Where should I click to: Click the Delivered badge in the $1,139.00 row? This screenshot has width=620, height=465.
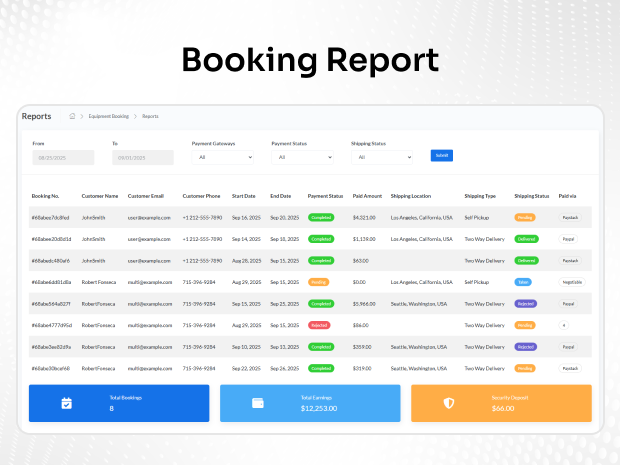[x=526, y=239]
